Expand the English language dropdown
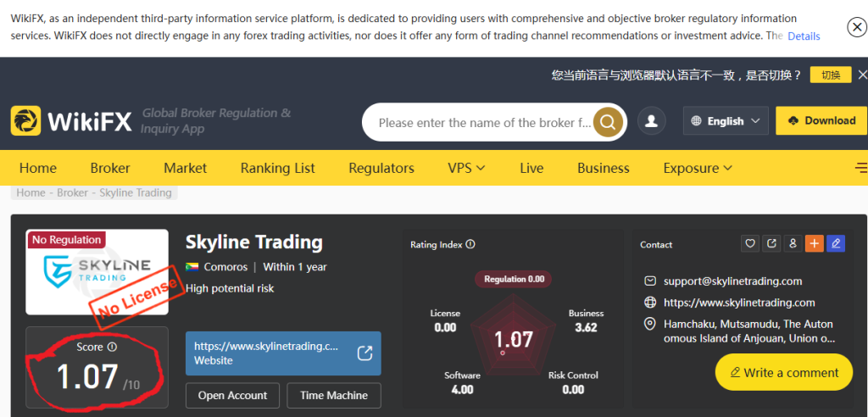868x417 pixels. (726, 120)
